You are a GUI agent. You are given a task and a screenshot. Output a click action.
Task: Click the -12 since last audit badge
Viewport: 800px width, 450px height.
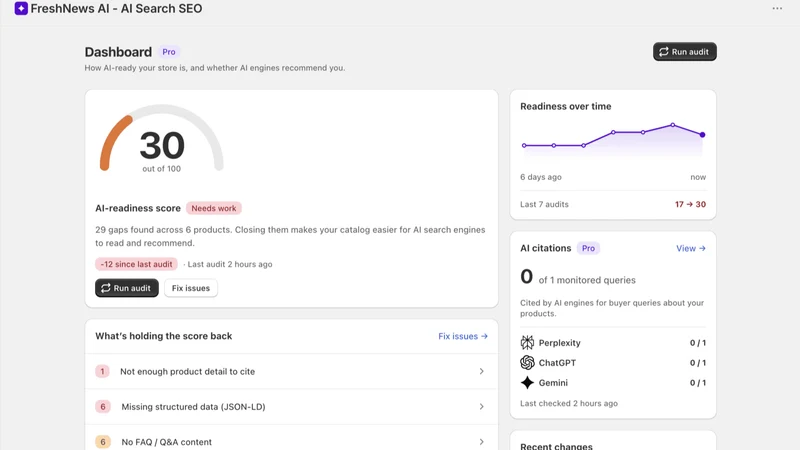tap(136, 264)
